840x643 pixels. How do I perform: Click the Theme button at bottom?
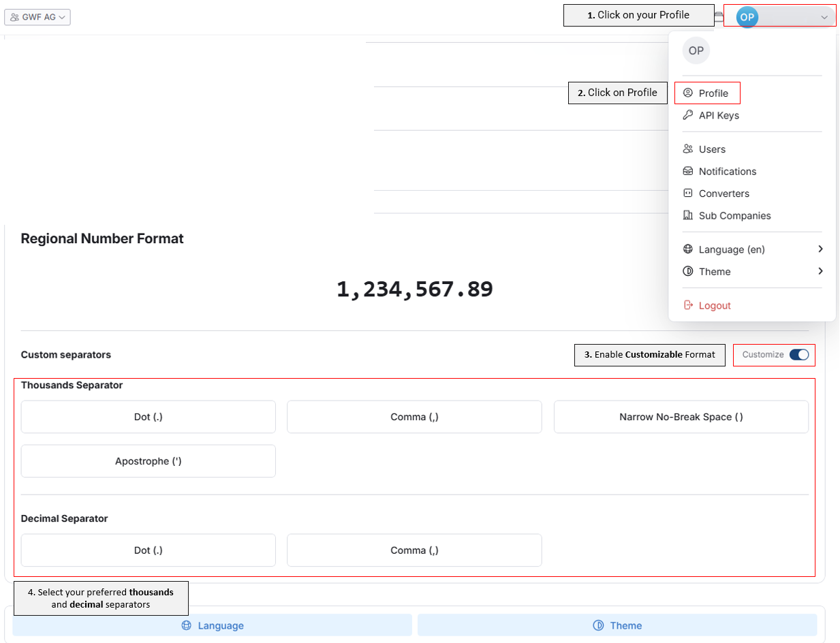[x=617, y=625]
